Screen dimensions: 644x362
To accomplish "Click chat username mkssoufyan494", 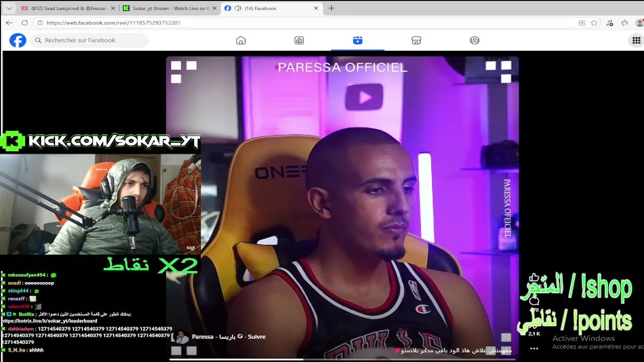I will click(x=27, y=275).
